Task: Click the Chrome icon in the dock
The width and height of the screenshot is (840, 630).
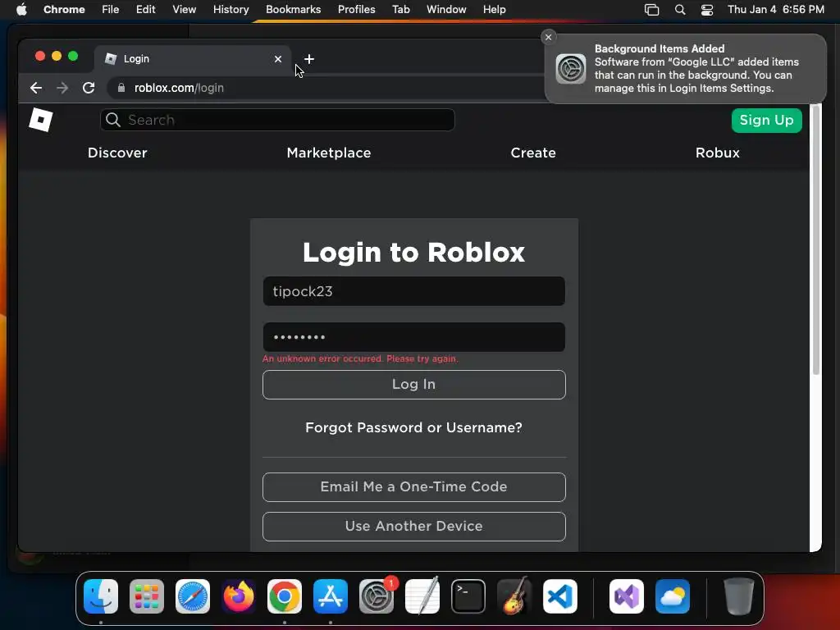Action: pyautogui.click(x=285, y=596)
